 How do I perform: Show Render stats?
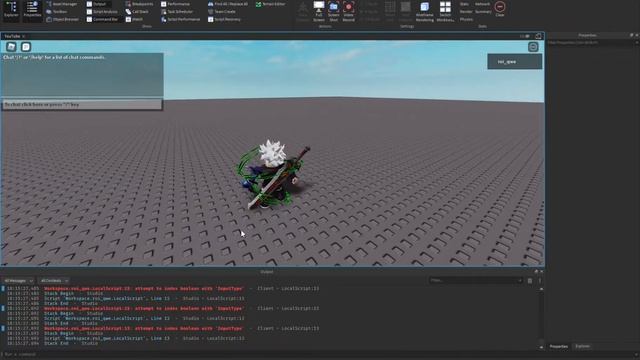466,12
